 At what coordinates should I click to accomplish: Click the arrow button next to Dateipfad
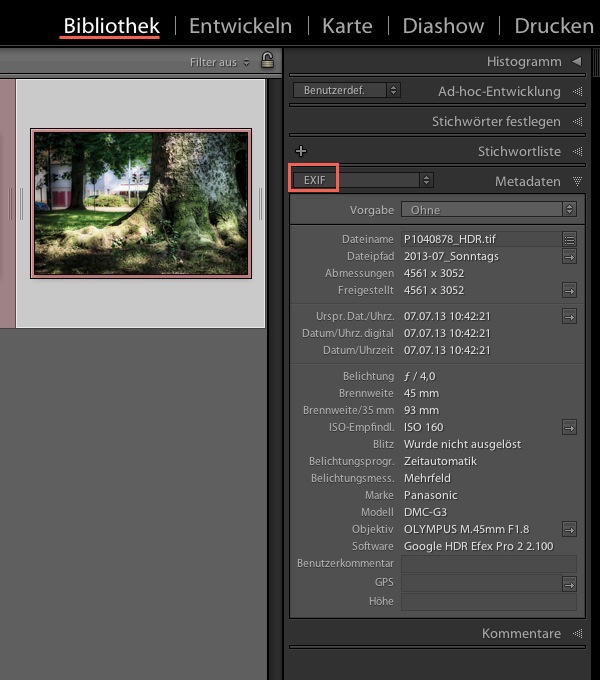coord(569,256)
